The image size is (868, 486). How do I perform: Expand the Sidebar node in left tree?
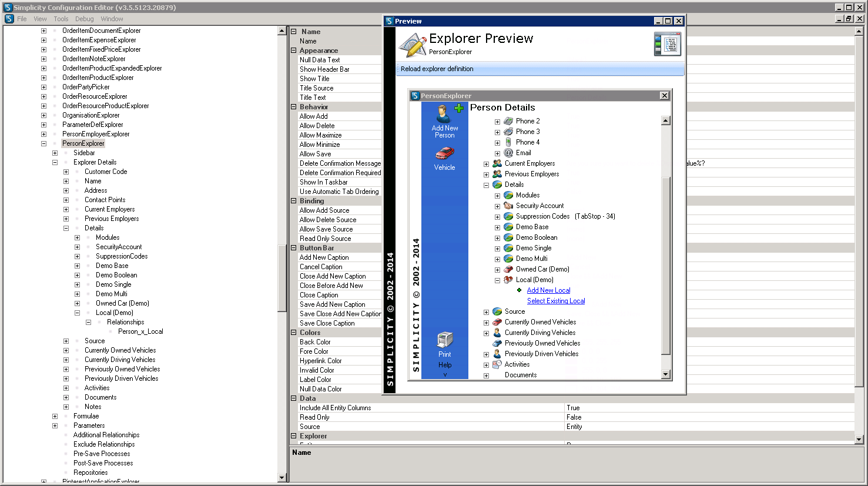coord(55,153)
